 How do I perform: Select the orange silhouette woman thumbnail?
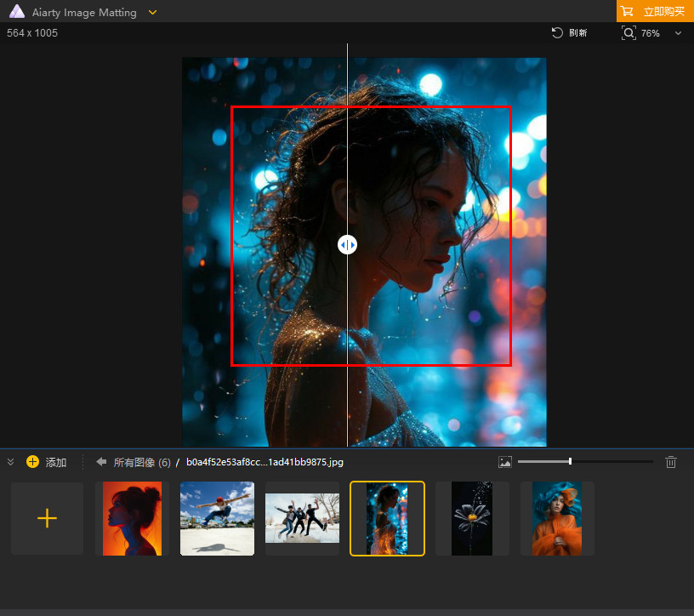click(132, 518)
